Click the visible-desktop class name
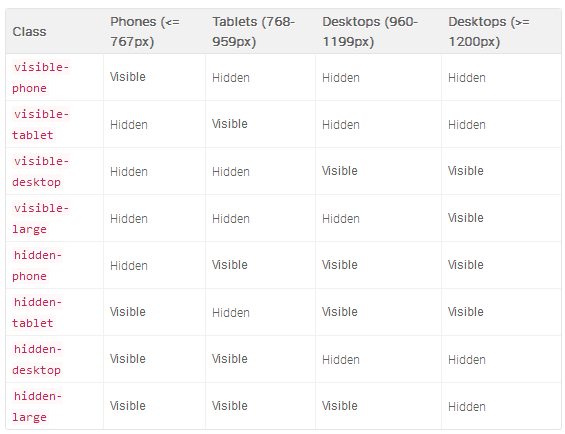Image resolution: width=565 pixels, height=434 pixels. (x=41, y=172)
